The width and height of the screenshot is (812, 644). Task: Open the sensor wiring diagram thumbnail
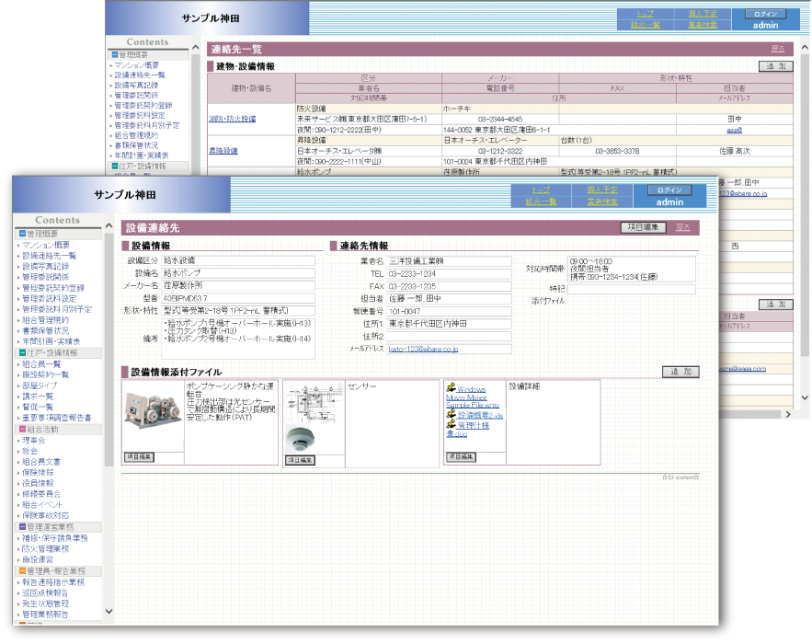314,405
